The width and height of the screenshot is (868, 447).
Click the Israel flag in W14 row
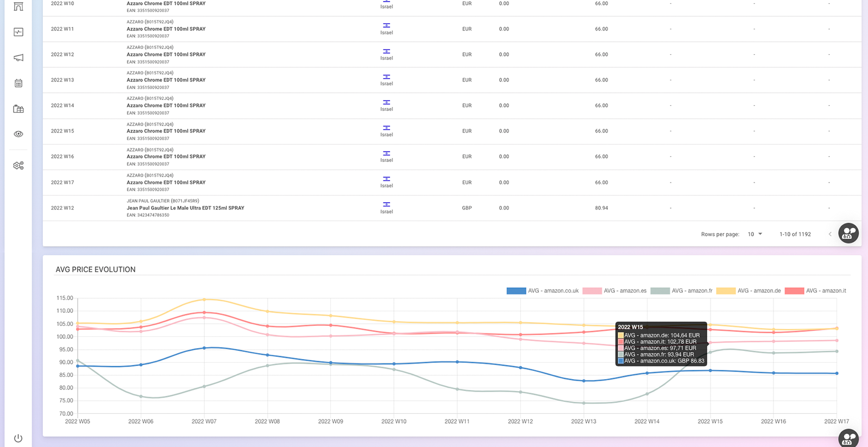[x=386, y=103]
